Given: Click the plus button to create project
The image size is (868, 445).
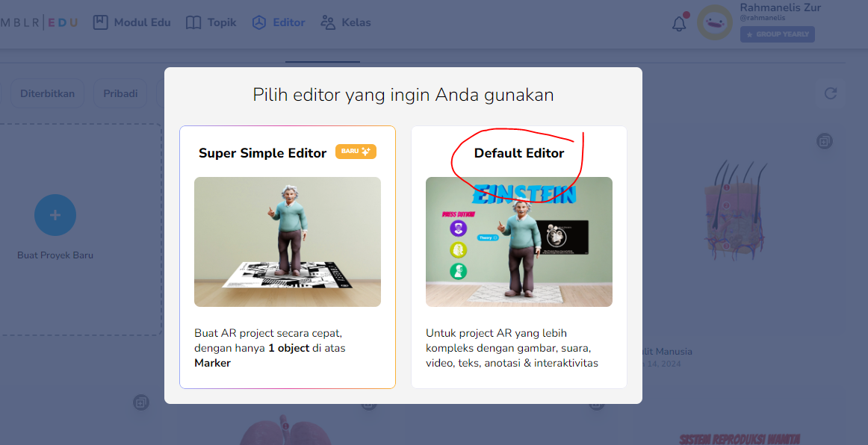Looking at the screenshot, I should point(55,215).
